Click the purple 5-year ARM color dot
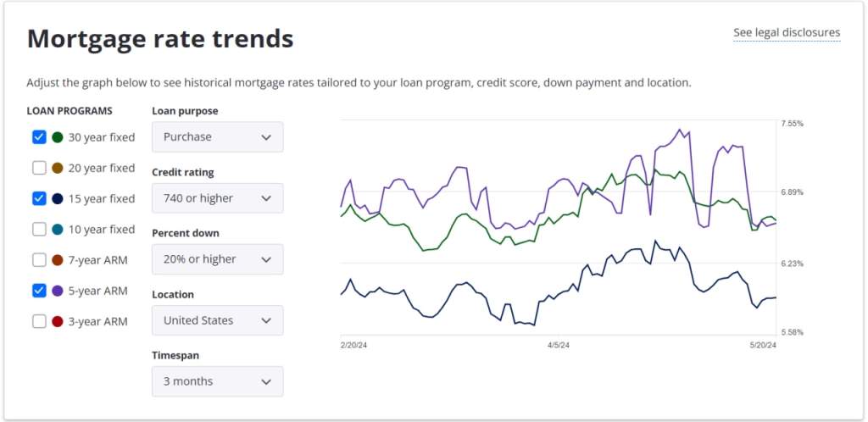 point(58,291)
